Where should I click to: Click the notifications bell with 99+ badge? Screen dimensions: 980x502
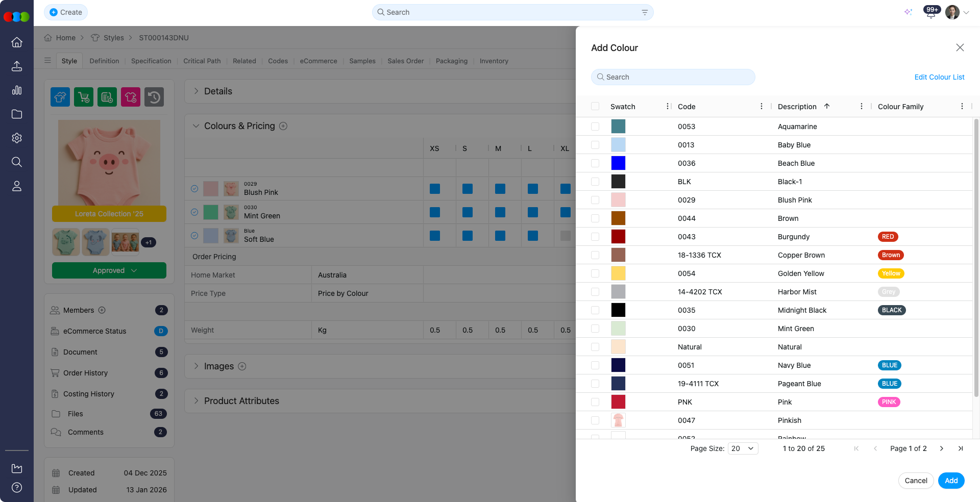pyautogui.click(x=930, y=13)
